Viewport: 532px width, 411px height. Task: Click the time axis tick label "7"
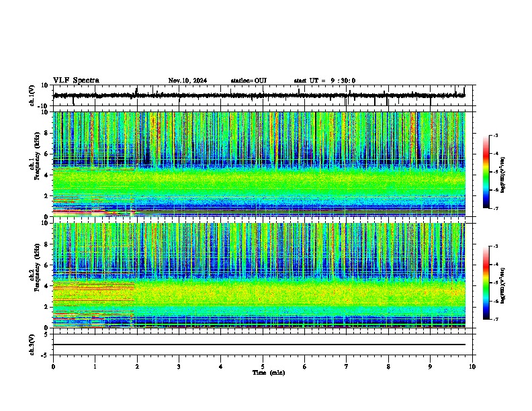347,367
